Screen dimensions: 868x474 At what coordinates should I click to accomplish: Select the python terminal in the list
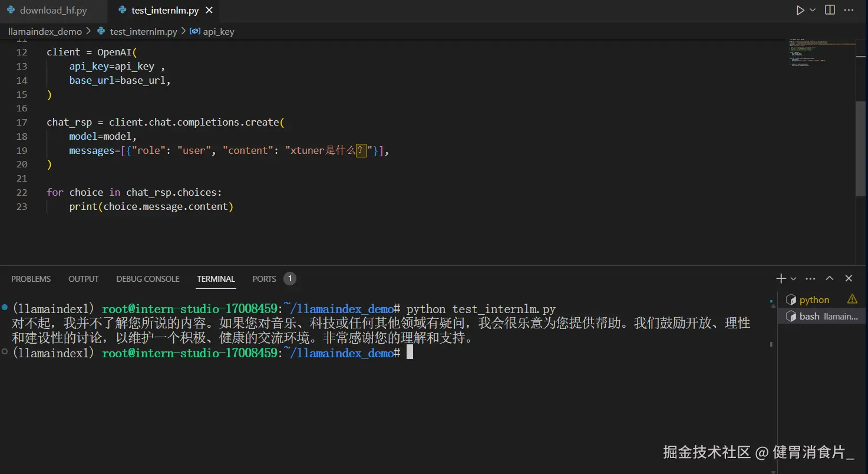coord(814,300)
